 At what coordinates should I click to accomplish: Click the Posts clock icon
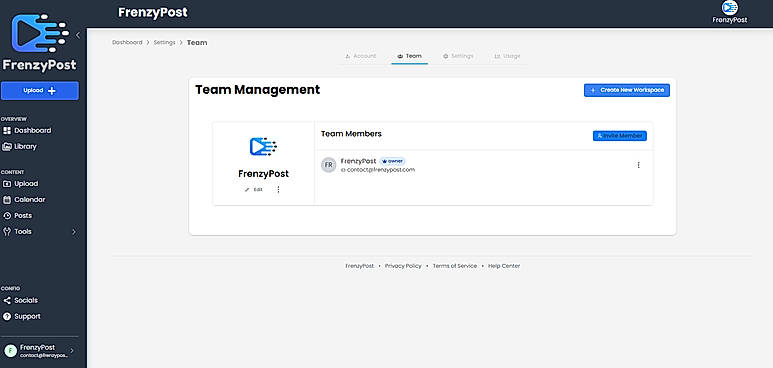pos(6,216)
